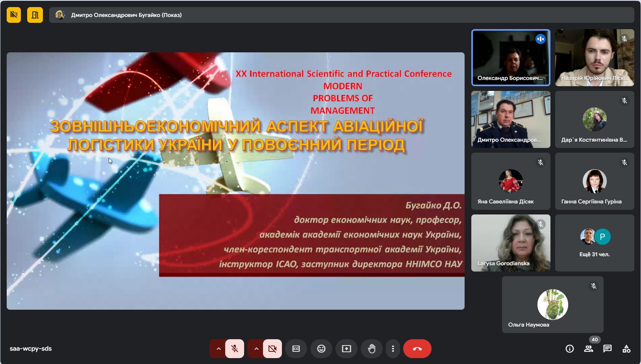Open the emoji reactions picker
641x364 pixels.
click(x=321, y=349)
